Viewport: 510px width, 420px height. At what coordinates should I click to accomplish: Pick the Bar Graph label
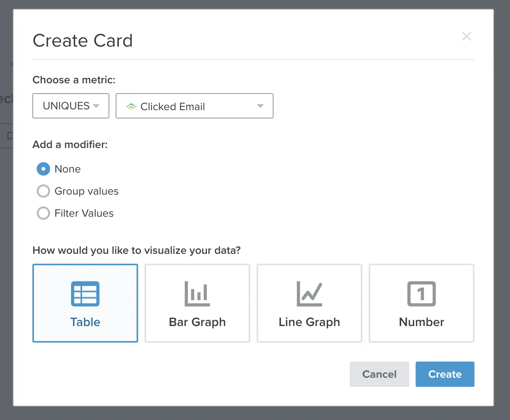[197, 322]
